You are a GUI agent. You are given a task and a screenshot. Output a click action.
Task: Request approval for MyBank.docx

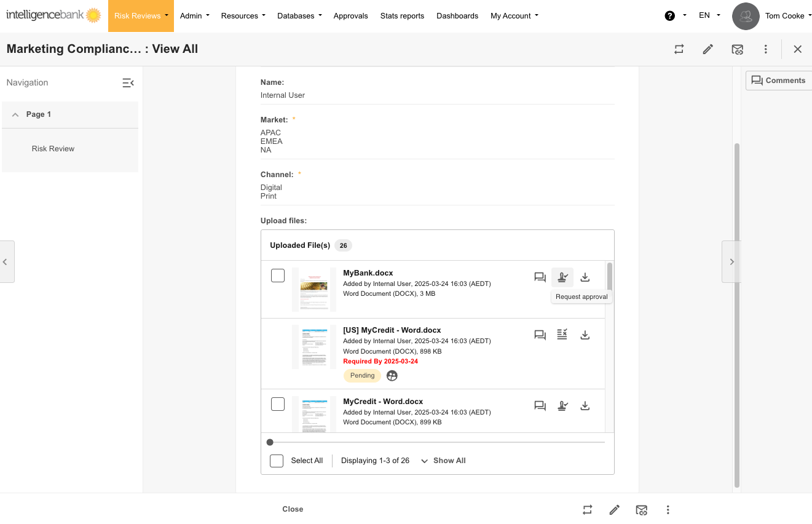(x=562, y=277)
